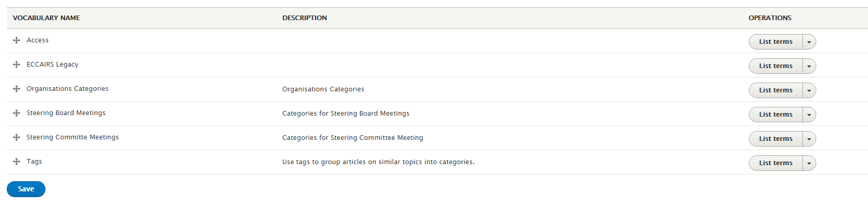List terms of the Access vocabulary
868x208 pixels.
pos(776,42)
